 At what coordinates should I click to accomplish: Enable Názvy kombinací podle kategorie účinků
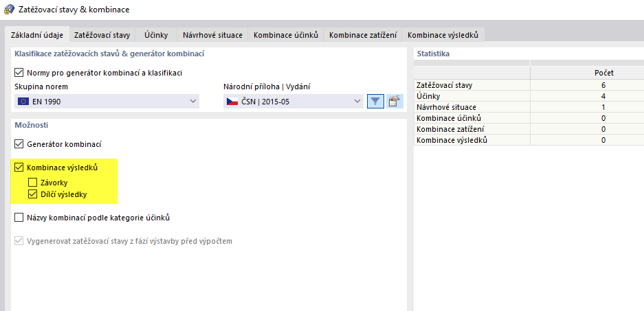(x=19, y=218)
